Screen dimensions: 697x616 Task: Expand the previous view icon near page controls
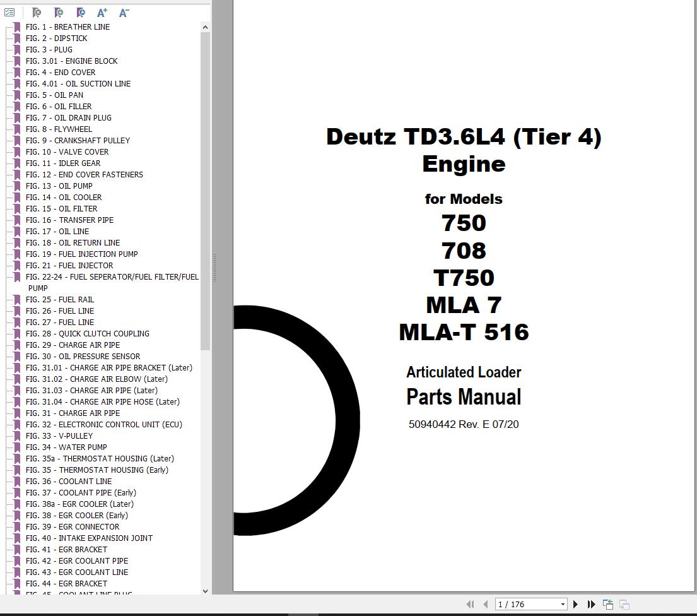(x=608, y=604)
